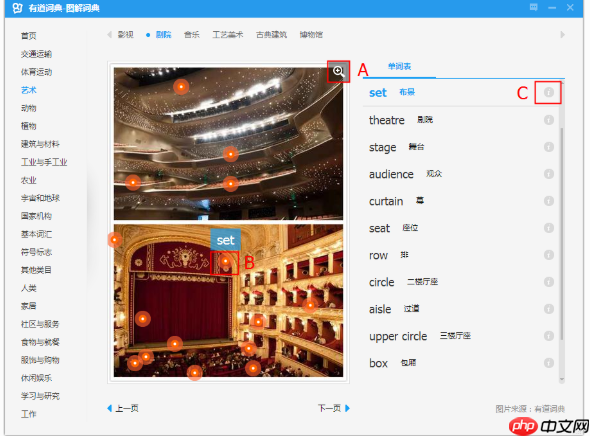590x436 pixels.
Task: Click hotspot under the set label
Action: click(x=225, y=261)
